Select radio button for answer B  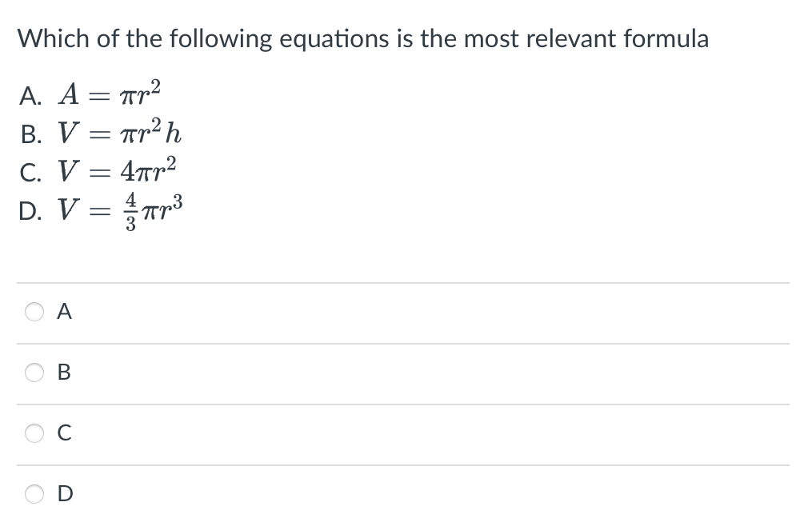(x=34, y=372)
